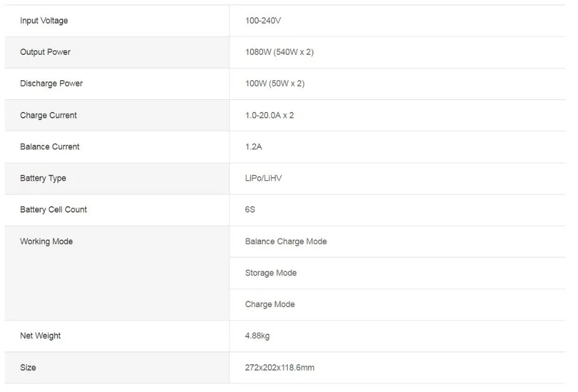Click the Working Mode label
This screenshot has width=578, height=392.
[x=46, y=241]
